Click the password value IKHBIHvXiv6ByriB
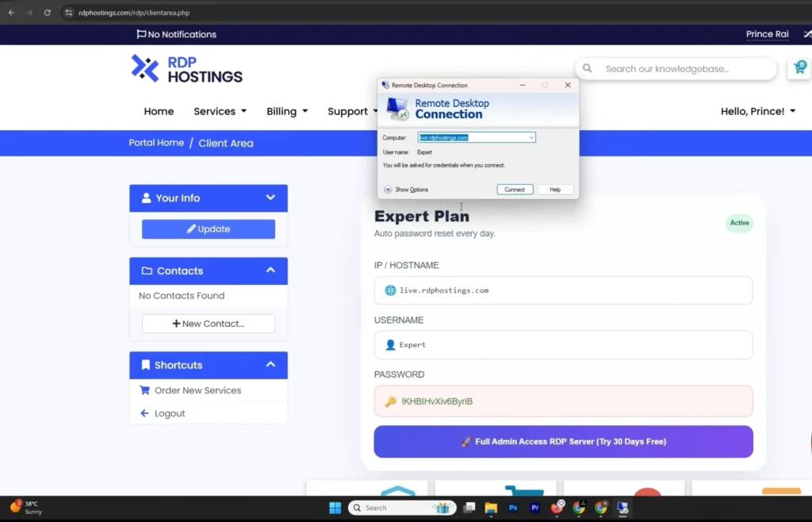Image resolution: width=812 pixels, height=522 pixels. (x=437, y=401)
